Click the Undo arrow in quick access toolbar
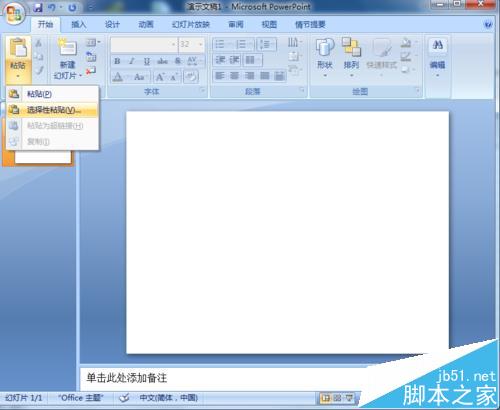 (x=52, y=7)
